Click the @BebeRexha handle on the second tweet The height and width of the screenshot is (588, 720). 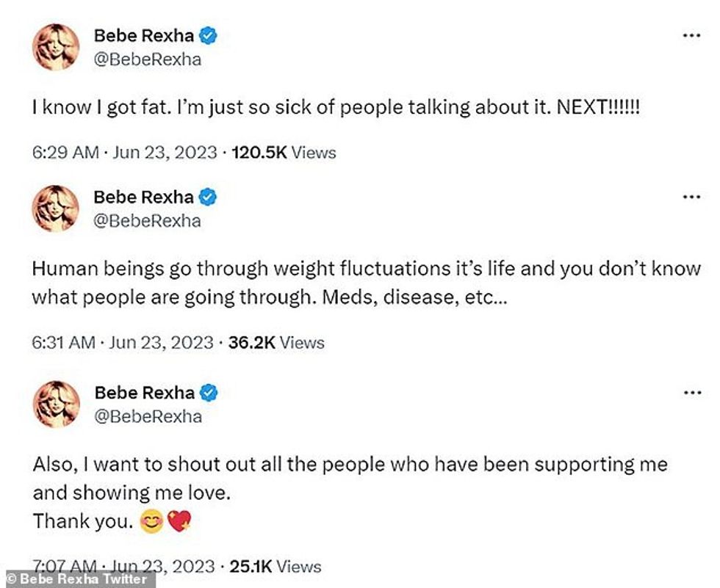(x=147, y=220)
